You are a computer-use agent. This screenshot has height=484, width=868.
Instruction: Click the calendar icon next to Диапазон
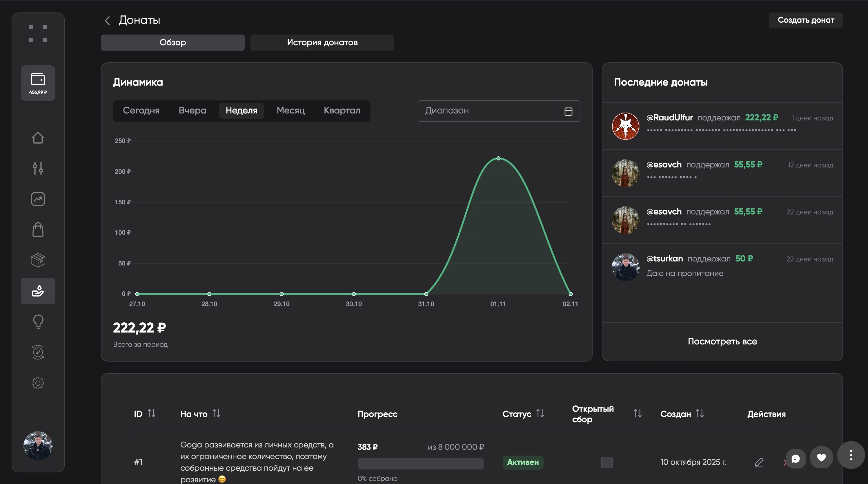tap(568, 111)
